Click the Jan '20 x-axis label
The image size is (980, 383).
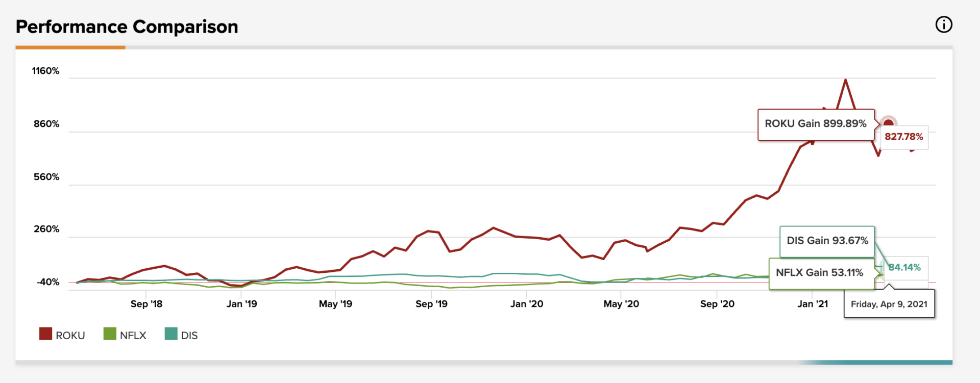[x=527, y=304]
